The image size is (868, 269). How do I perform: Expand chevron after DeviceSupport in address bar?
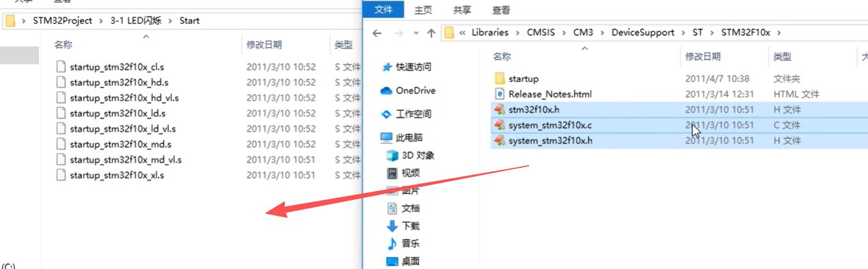point(683,32)
